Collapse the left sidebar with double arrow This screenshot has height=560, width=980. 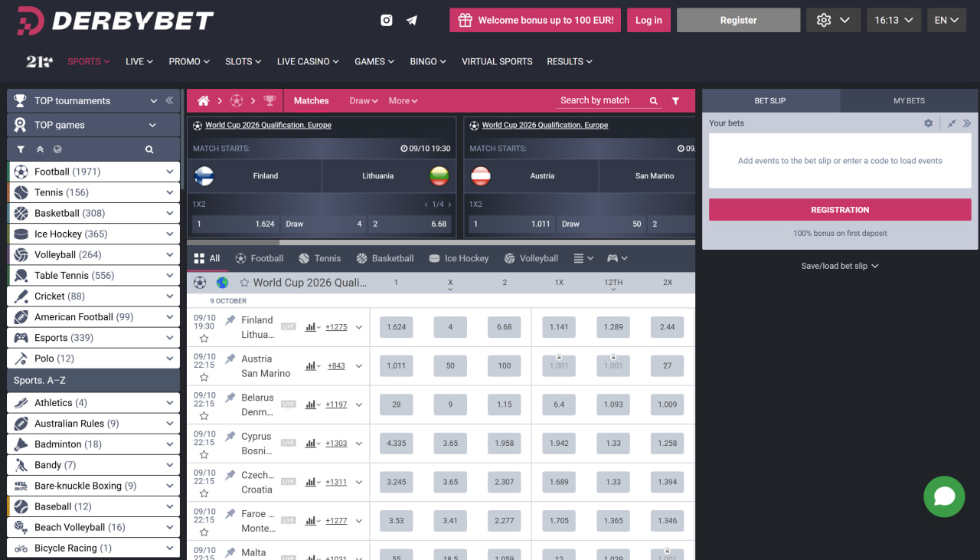(169, 100)
